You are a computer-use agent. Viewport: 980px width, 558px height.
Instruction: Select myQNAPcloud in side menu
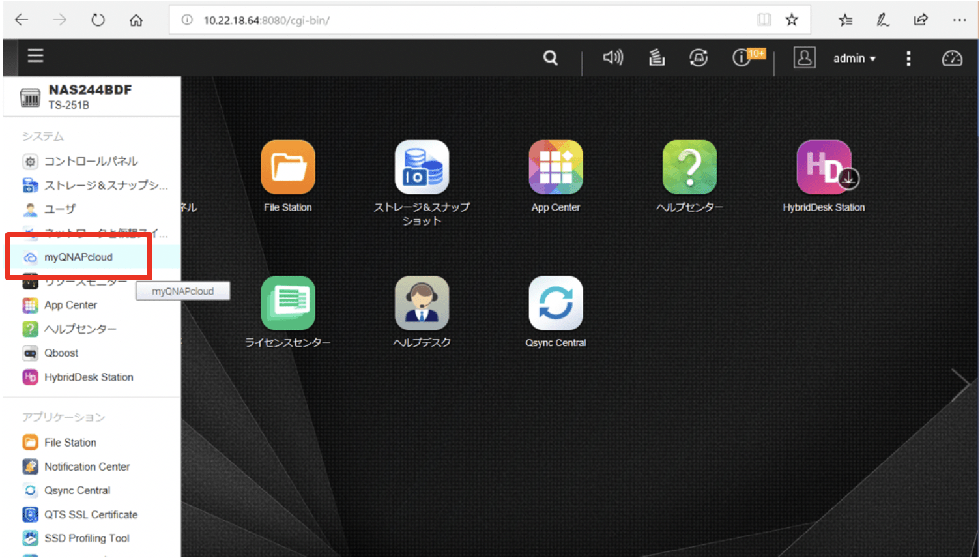coord(91,257)
